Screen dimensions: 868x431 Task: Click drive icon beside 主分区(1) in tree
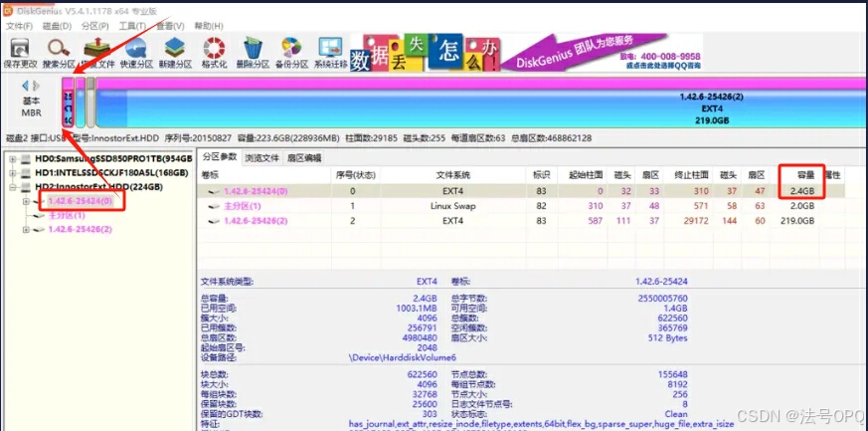pyautogui.click(x=40, y=215)
